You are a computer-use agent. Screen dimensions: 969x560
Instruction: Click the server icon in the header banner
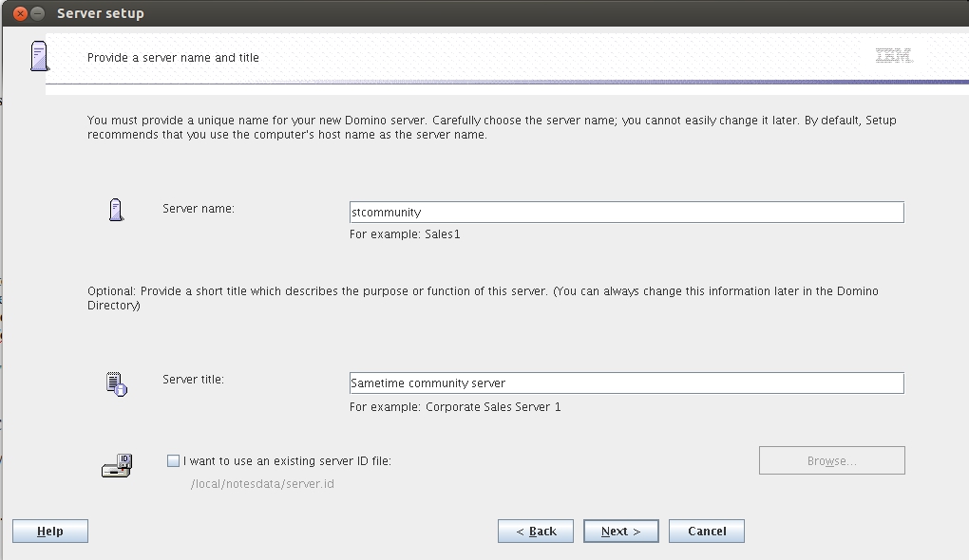coord(38,56)
